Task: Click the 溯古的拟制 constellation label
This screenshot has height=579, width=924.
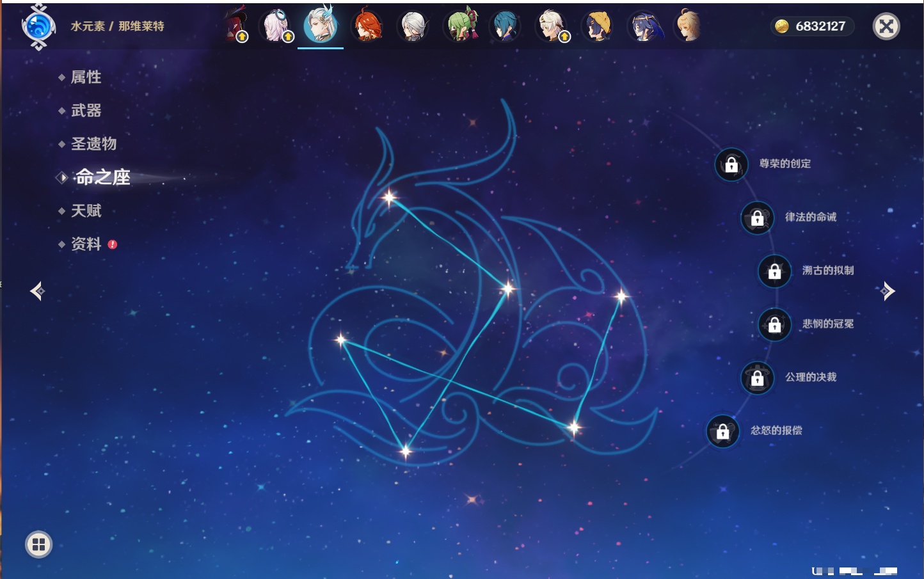Action: 828,271
